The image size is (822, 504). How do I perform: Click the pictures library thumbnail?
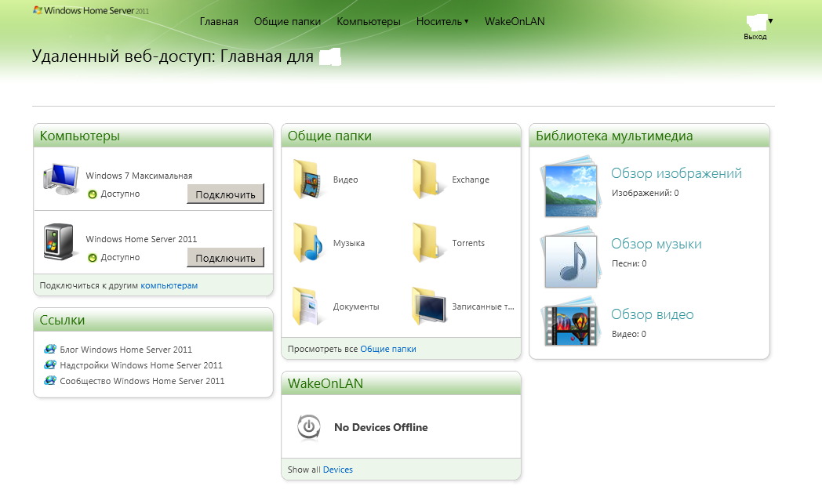click(570, 186)
